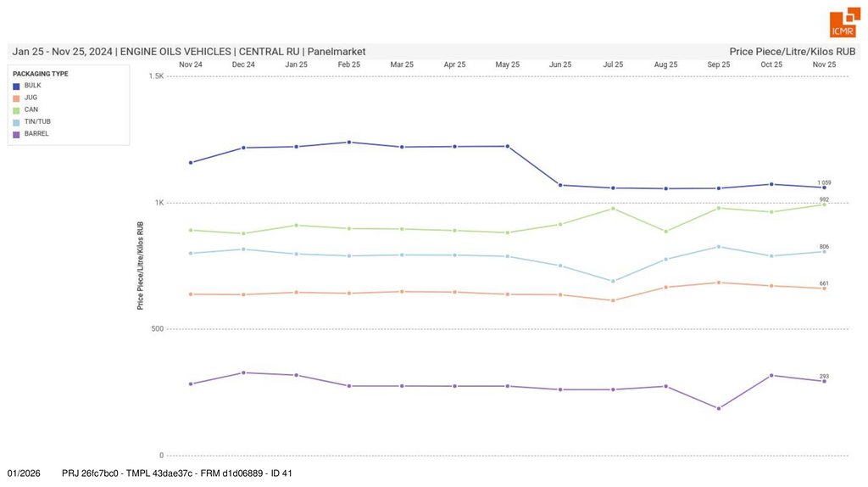Click the TIN/TUB endpoint labeled 806
The width and height of the screenshot is (868, 487).
[824, 252]
